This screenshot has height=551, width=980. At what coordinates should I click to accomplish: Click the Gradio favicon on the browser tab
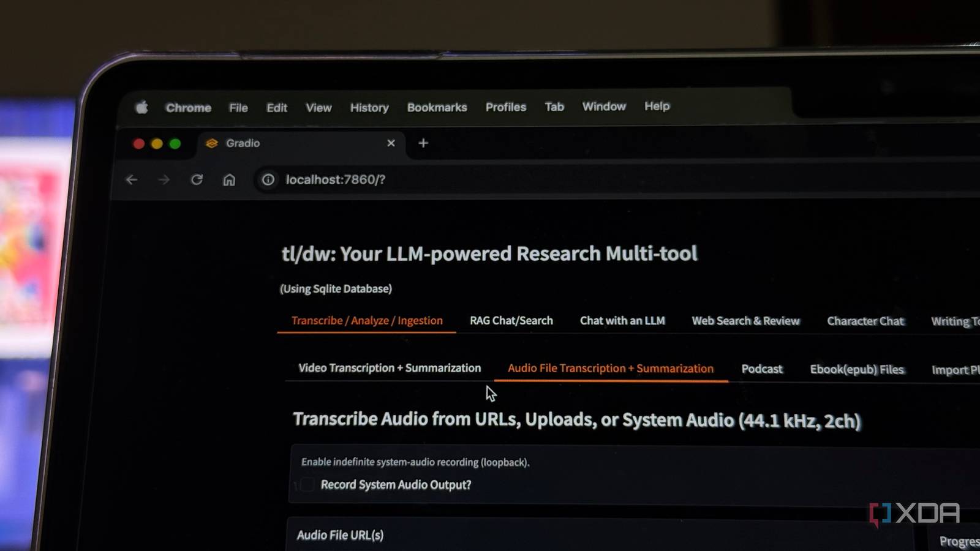click(213, 143)
